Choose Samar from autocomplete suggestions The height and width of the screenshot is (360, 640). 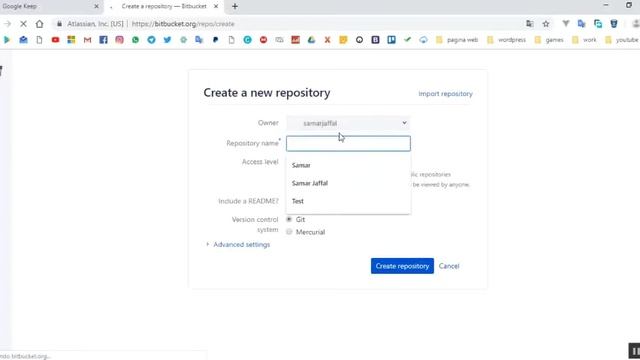(x=348, y=165)
